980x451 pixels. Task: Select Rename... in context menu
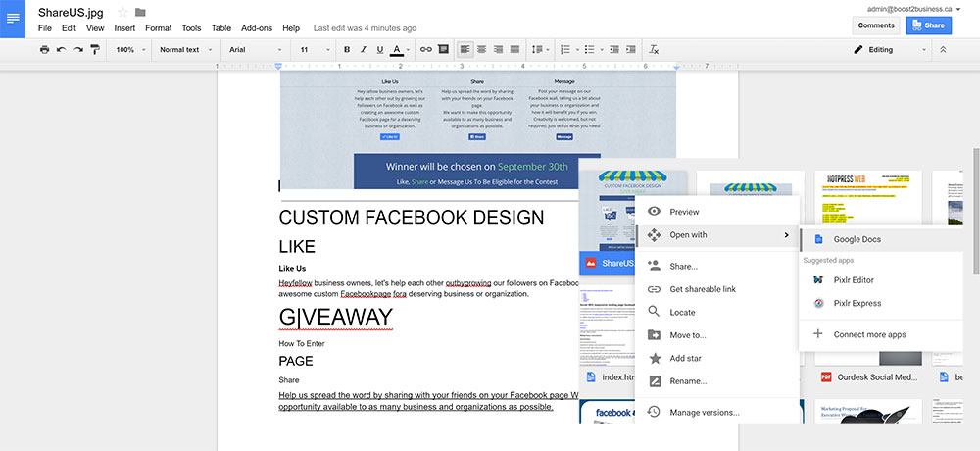[x=717, y=381]
